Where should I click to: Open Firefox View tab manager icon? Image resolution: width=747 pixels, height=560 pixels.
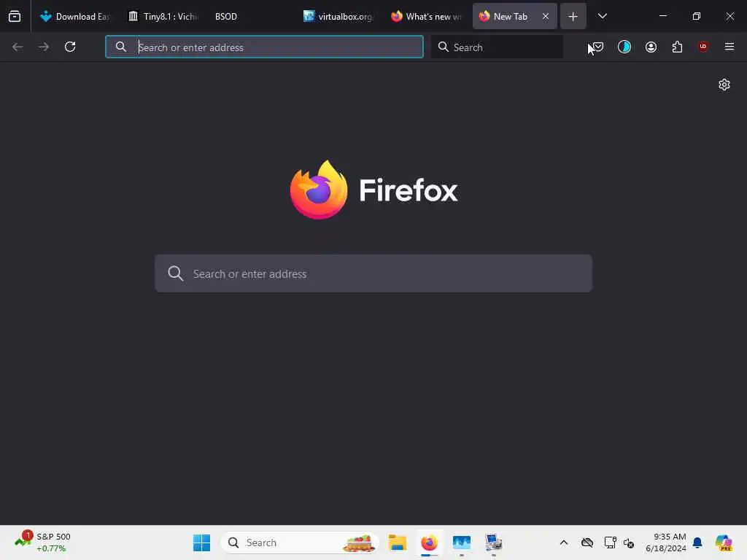(x=15, y=16)
